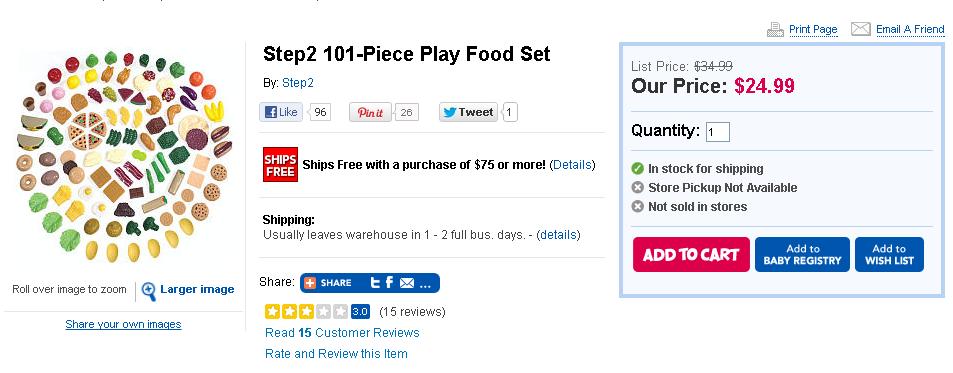Add item to Wish List

[889, 255]
